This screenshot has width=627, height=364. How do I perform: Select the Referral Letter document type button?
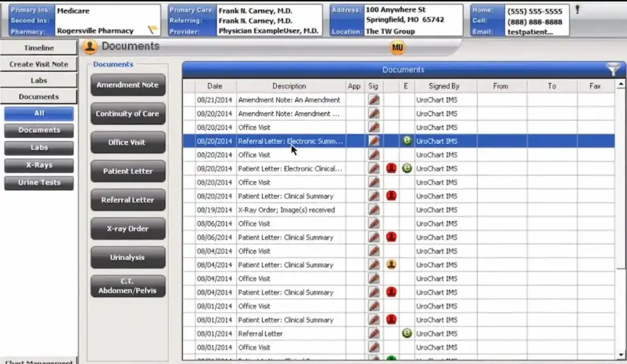(x=127, y=200)
